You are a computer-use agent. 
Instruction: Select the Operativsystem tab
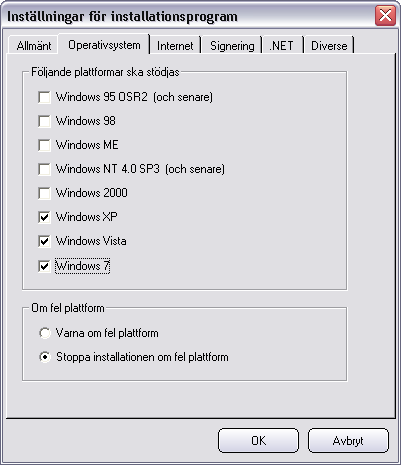[104, 44]
